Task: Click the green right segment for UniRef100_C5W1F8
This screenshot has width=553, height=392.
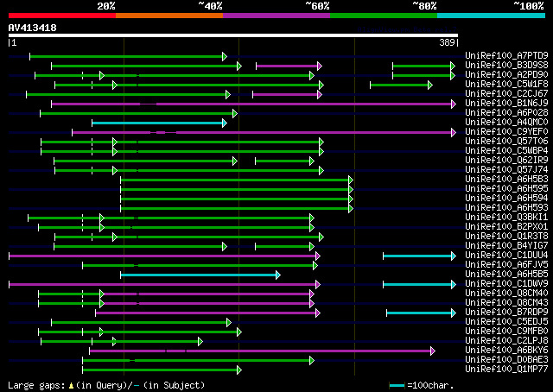Action: (x=401, y=85)
